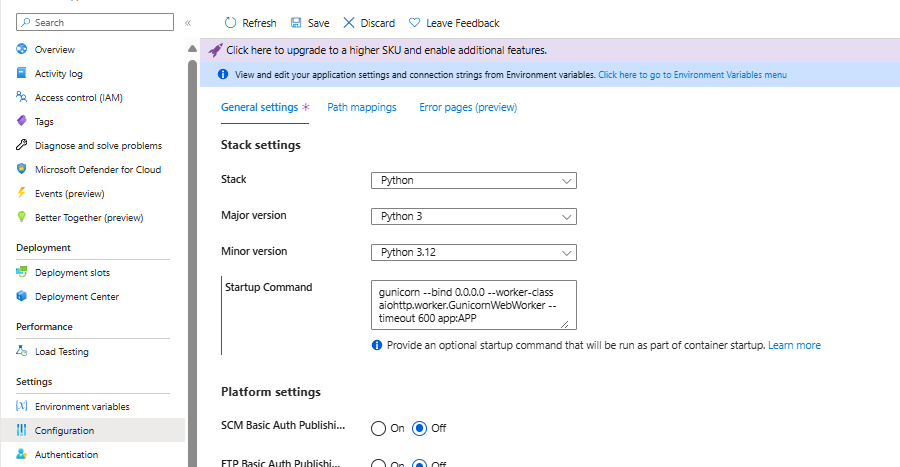Open the Major version dropdown
Image resolution: width=900 pixels, height=467 pixels.
point(474,217)
